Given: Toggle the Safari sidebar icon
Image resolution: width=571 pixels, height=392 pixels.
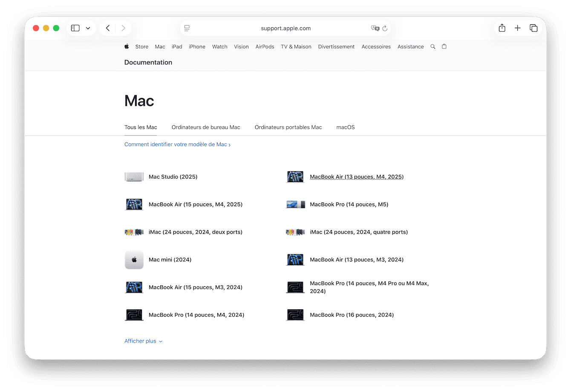Looking at the screenshot, I should pyautogui.click(x=75, y=28).
